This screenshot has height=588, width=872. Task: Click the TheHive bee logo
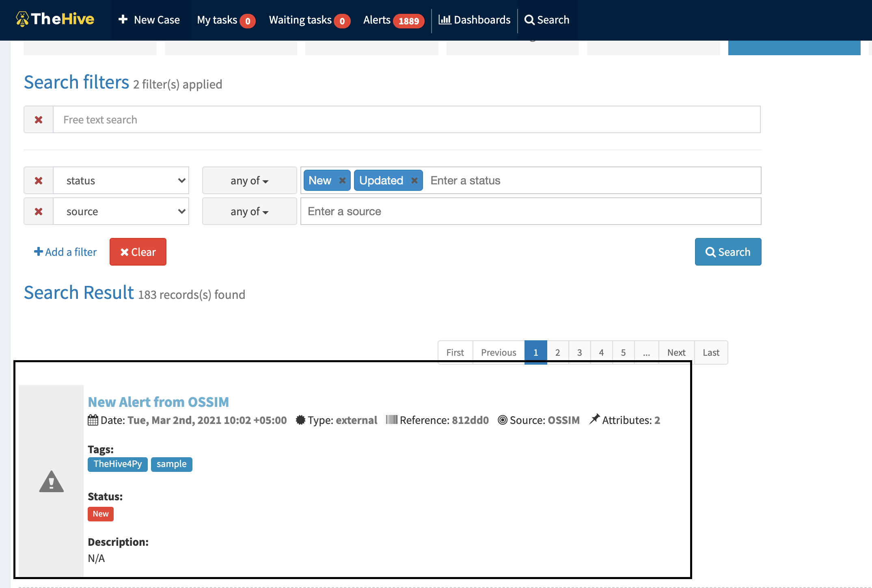tap(22, 19)
